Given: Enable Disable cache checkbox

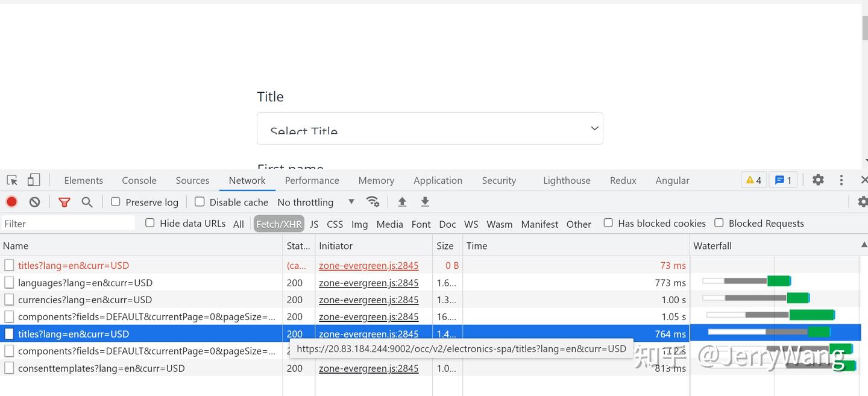Looking at the screenshot, I should (200, 201).
